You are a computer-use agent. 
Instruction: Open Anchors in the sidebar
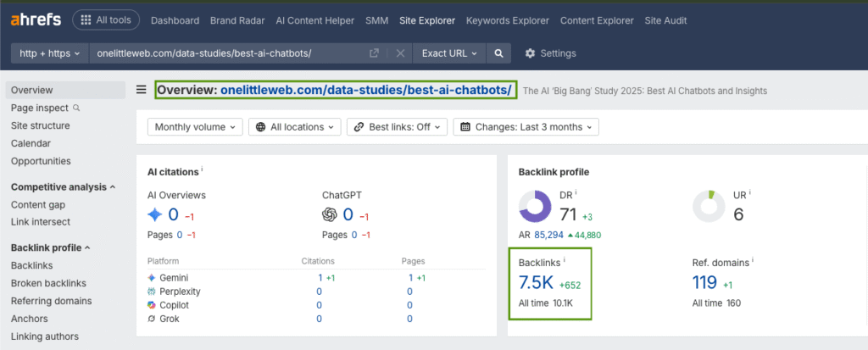click(x=30, y=319)
